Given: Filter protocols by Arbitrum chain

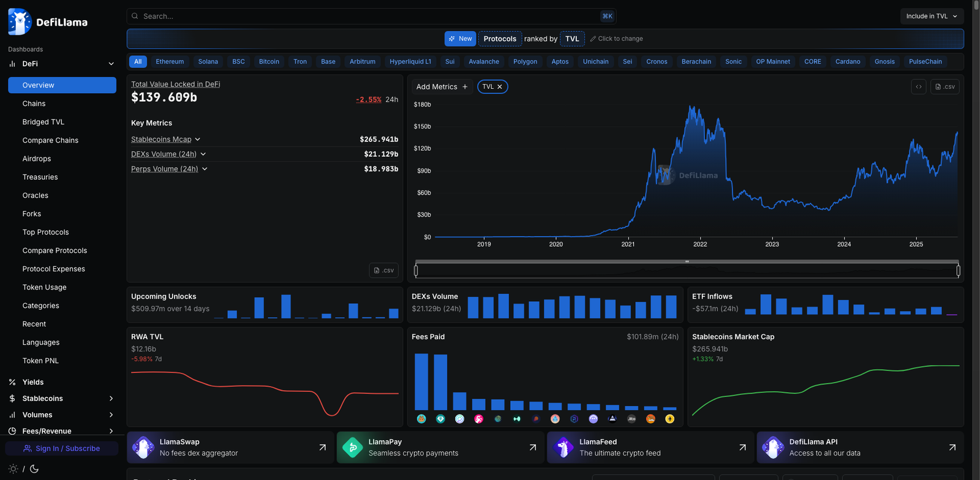Looking at the screenshot, I should coord(363,61).
